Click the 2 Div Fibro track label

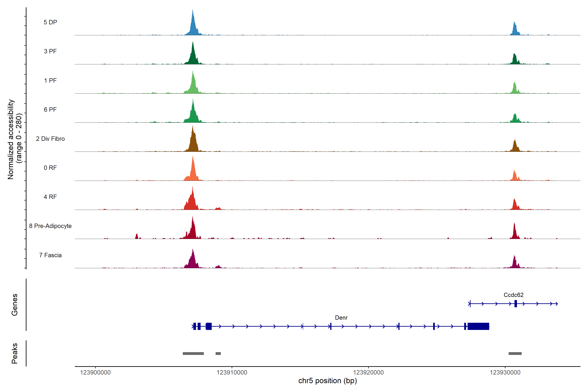pos(50,139)
